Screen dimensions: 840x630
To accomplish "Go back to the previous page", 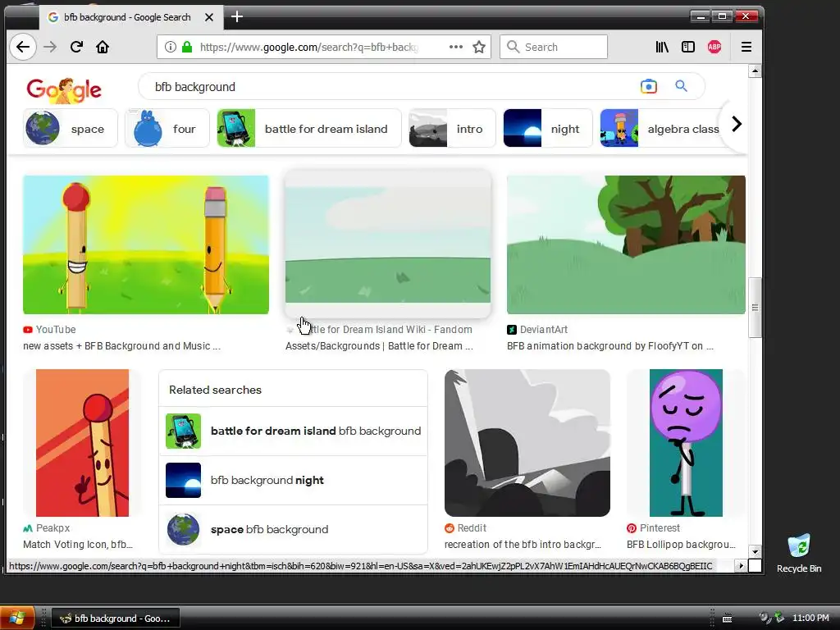I will point(23,47).
